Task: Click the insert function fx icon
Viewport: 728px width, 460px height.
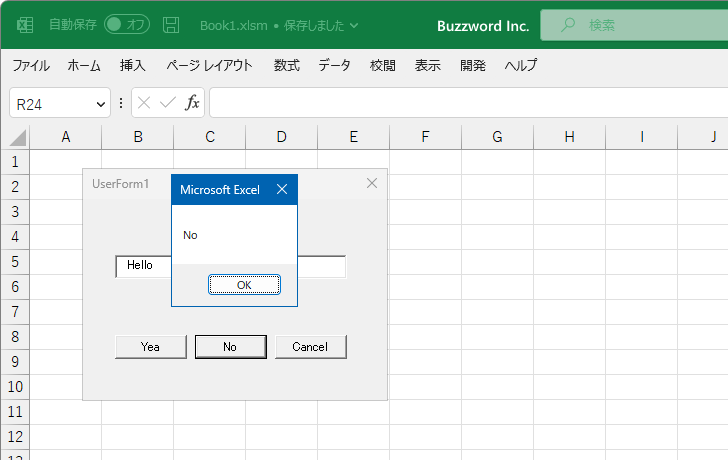Action: [192, 103]
